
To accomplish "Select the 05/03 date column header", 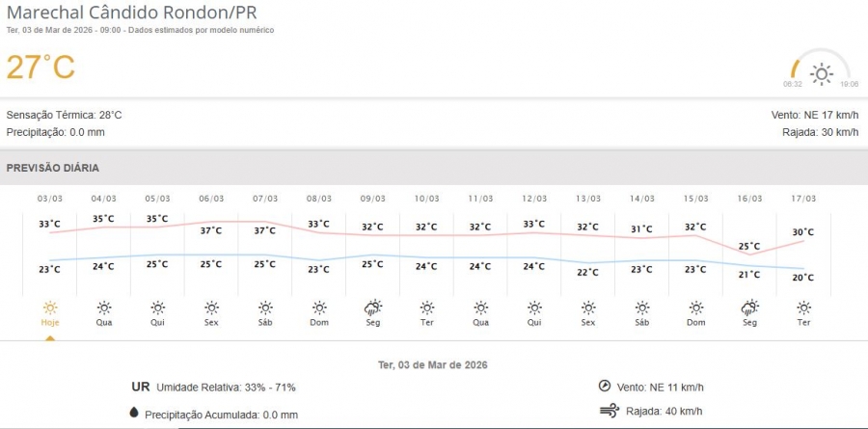I will (x=157, y=199).
